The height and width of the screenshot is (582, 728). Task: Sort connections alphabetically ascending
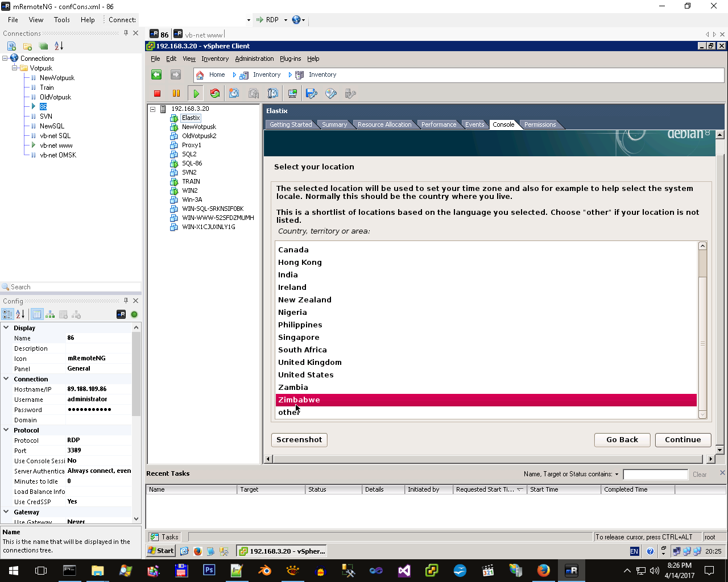(59, 46)
